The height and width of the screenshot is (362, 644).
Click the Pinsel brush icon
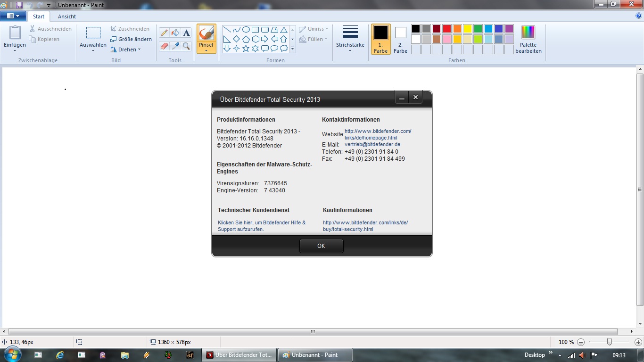(x=206, y=33)
